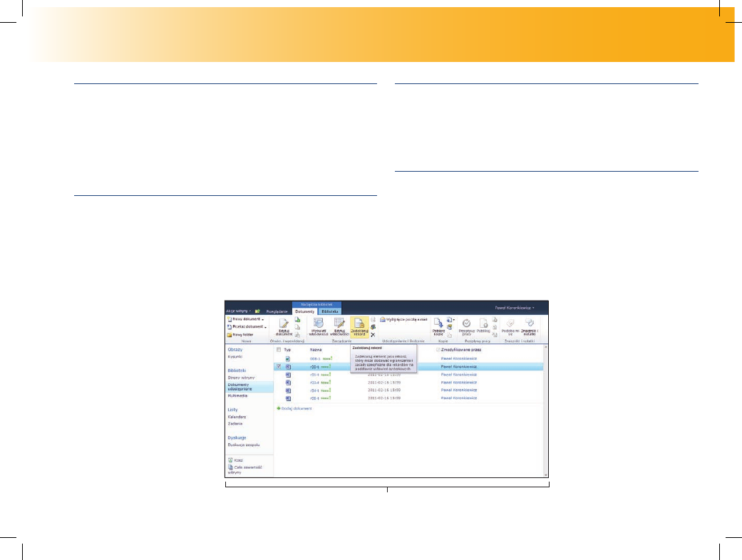742x560 pixels.
Task: Click the Pobierz kopię icon
Action: [x=438, y=325]
